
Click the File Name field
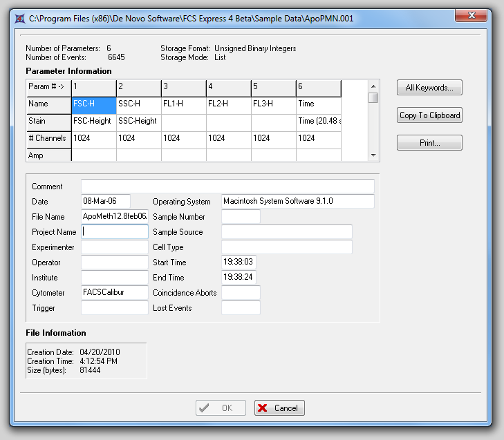(x=115, y=216)
